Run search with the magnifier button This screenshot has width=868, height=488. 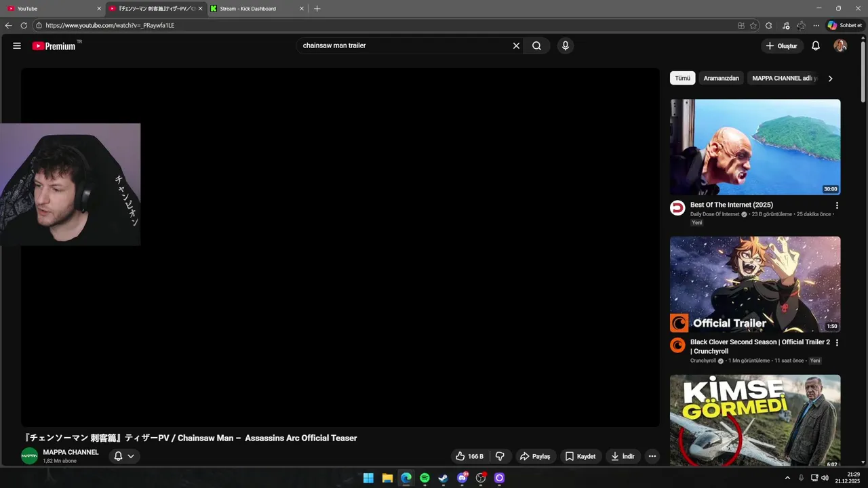coord(536,46)
